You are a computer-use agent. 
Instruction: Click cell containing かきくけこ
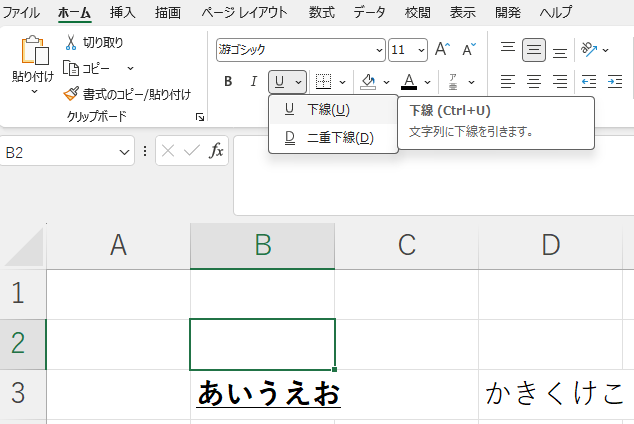550,394
